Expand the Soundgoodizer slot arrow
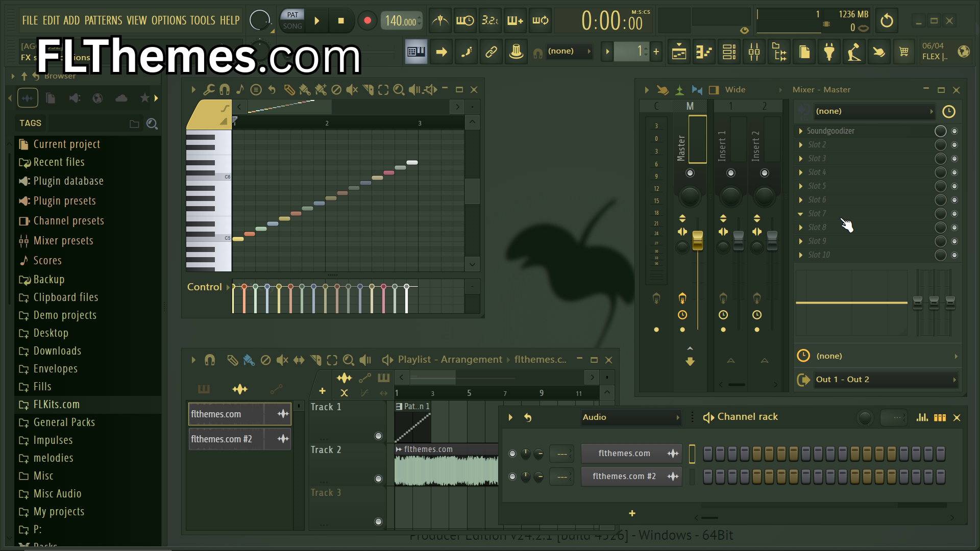 click(800, 131)
